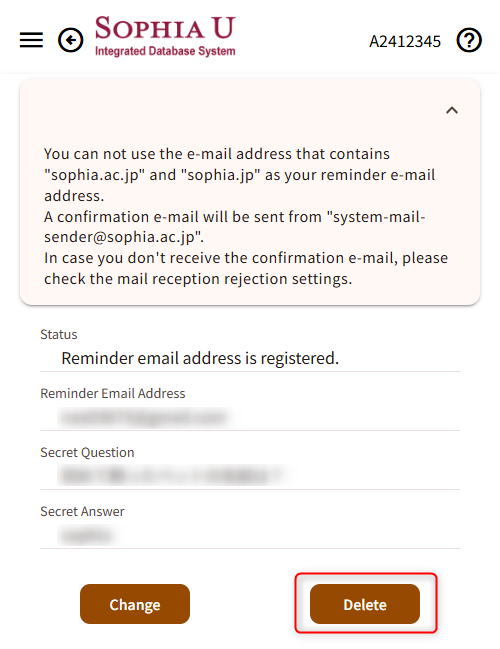500x649 pixels.
Task: Go back using the circled arrow icon
Action: 70,41
